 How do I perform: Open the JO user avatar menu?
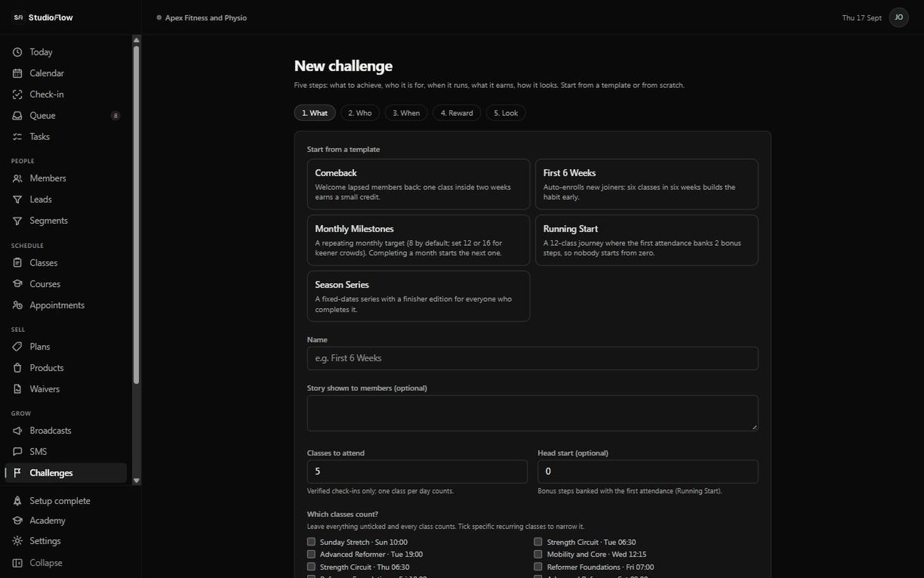pyautogui.click(x=899, y=17)
